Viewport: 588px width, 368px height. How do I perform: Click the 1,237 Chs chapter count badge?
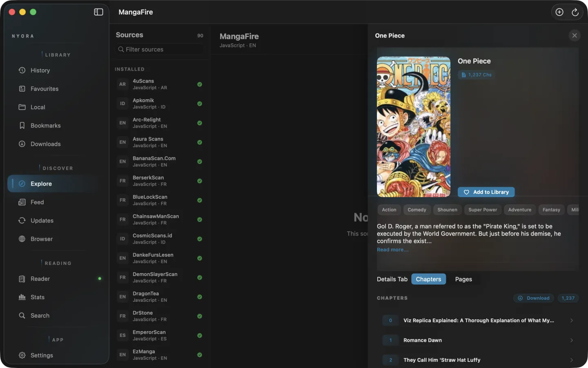476,75
